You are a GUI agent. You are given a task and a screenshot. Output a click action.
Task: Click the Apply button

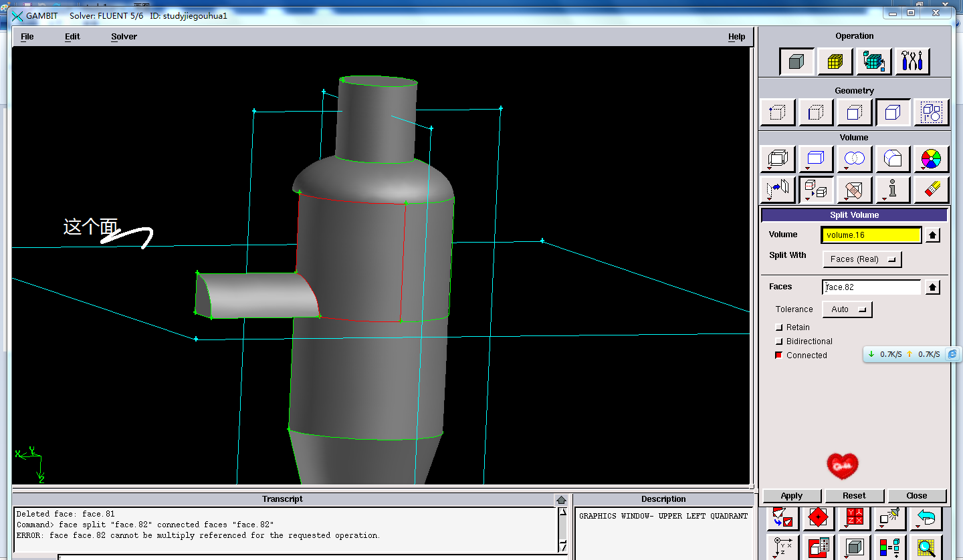coord(792,496)
